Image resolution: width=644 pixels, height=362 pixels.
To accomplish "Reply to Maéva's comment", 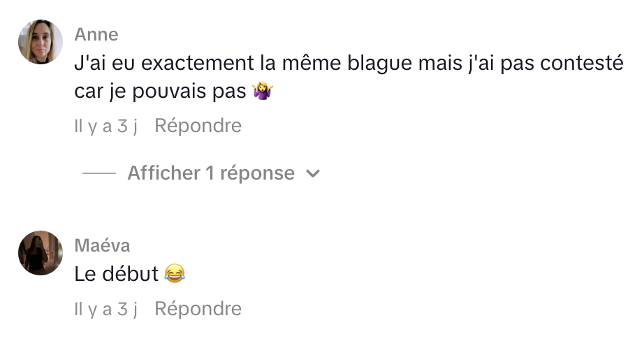I will tap(198, 309).
